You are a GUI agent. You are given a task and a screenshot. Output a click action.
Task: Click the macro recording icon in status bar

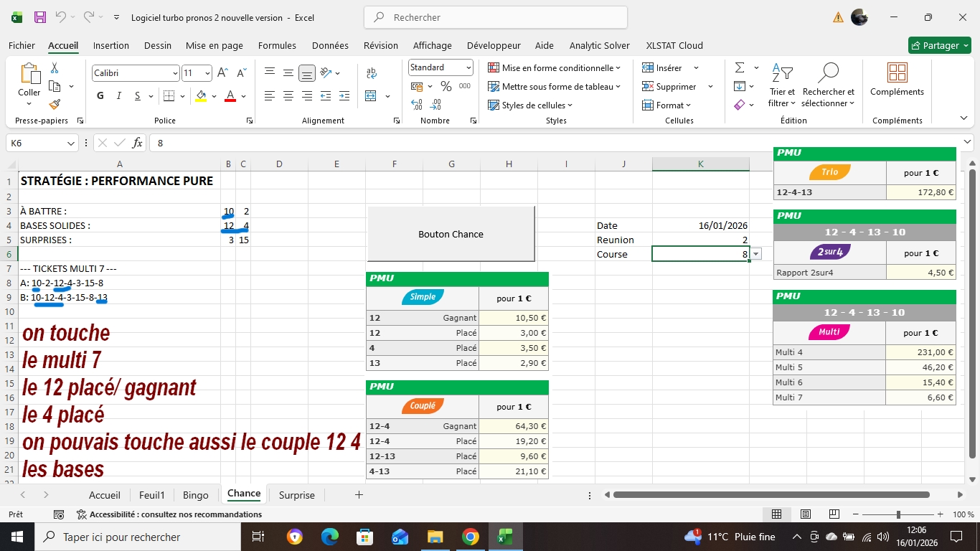tap(59, 514)
